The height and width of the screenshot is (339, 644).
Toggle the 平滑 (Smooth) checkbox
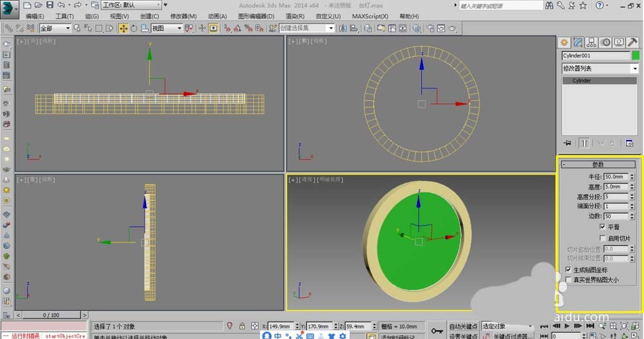point(602,227)
